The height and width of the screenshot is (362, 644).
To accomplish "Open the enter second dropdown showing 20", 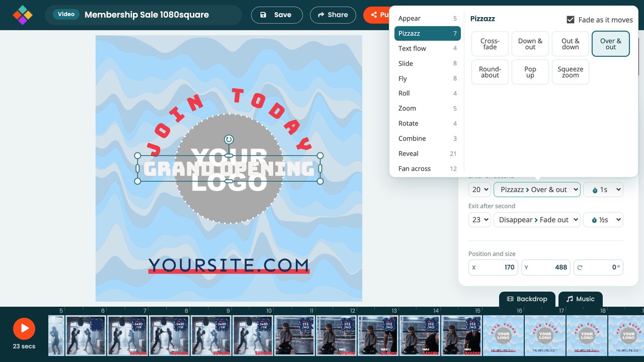I will coord(480,189).
